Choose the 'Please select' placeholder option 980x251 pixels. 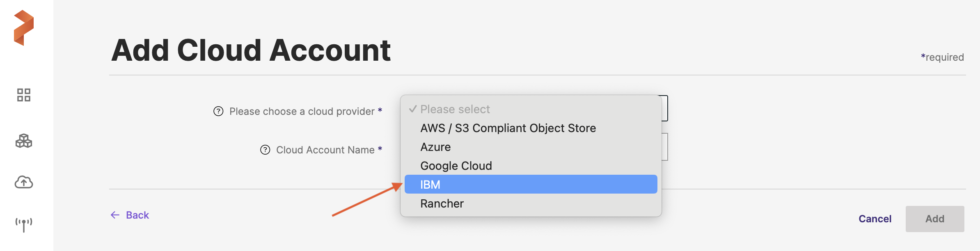[455, 109]
